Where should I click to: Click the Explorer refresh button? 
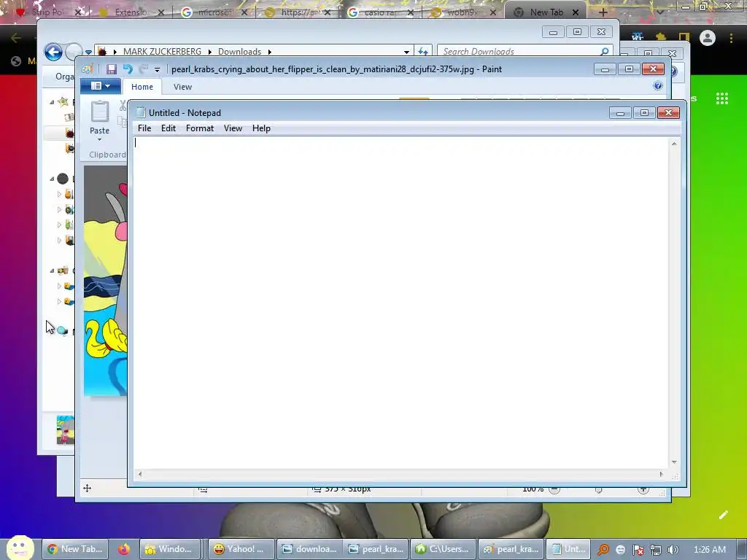423,52
